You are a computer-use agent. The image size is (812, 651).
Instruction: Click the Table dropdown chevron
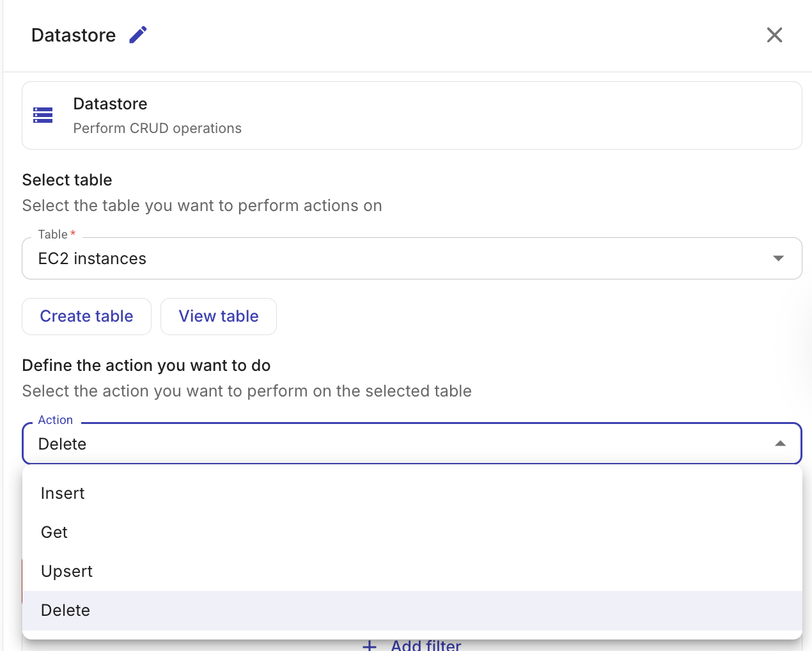coord(778,258)
